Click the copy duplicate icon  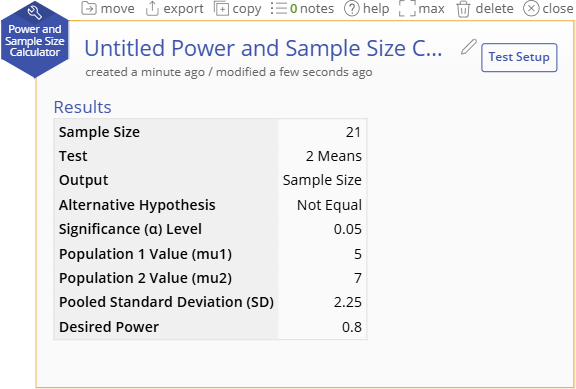(x=221, y=8)
